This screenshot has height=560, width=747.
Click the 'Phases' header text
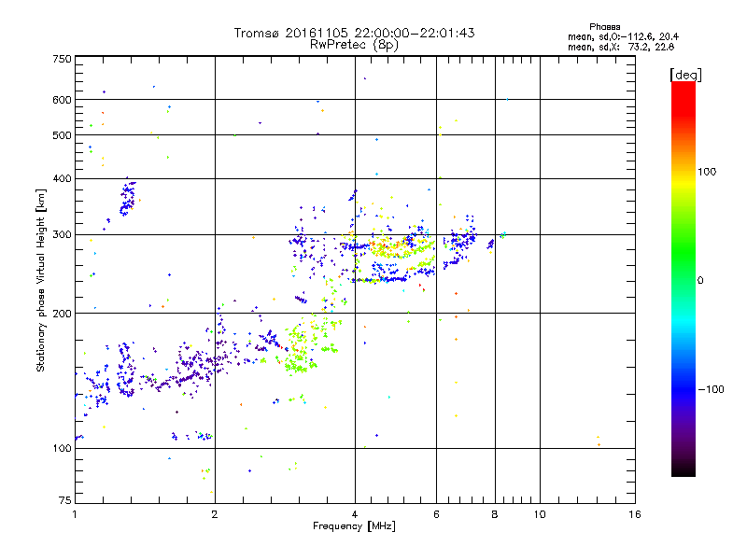(x=604, y=27)
